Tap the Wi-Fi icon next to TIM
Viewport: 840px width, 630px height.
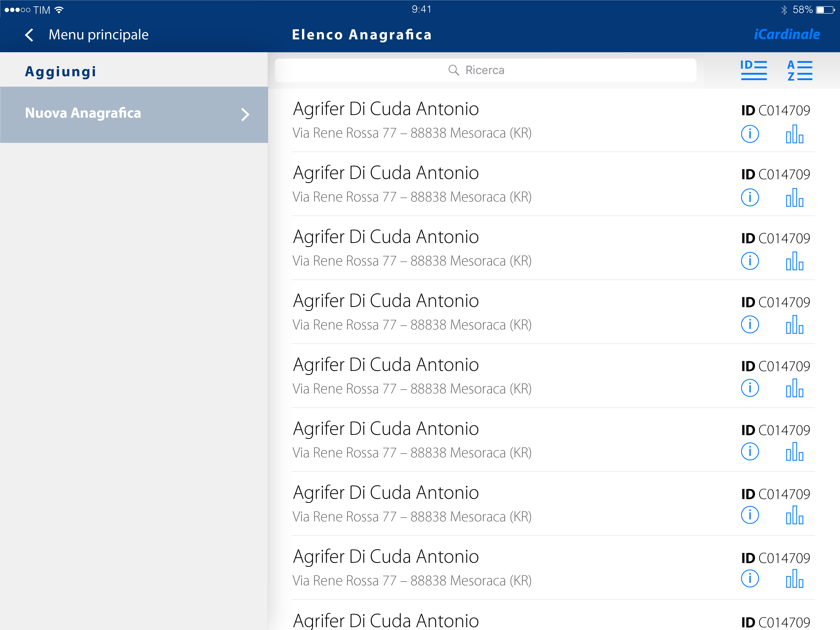(x=59, y=10)
